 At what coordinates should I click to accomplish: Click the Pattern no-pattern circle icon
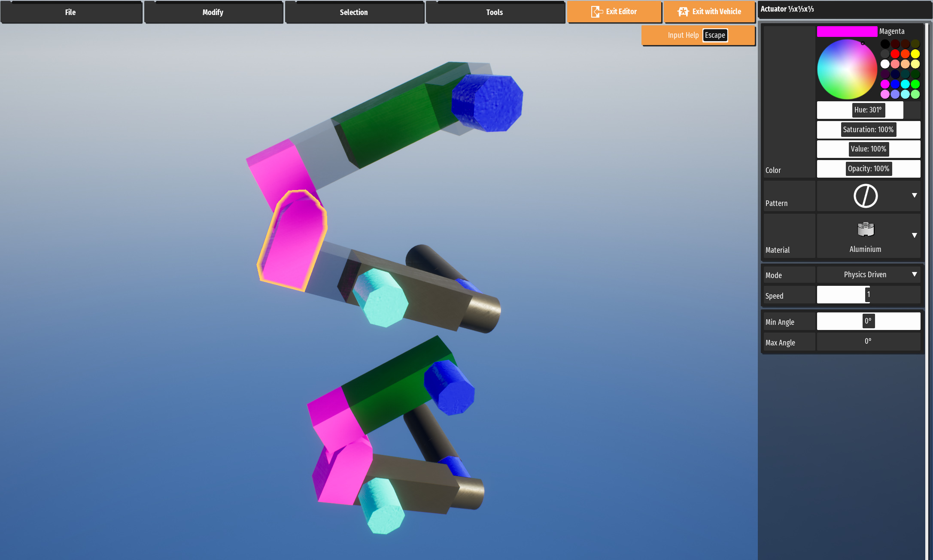point(865,196)
